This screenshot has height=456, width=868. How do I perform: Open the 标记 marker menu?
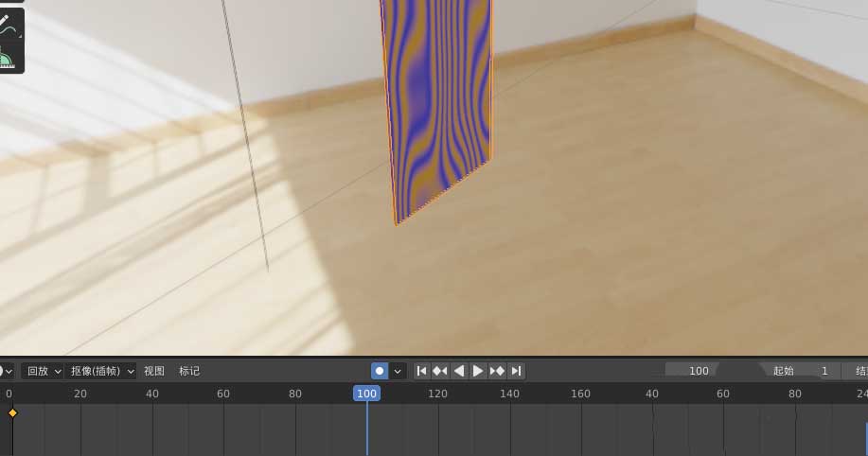click(x=189, y=371)
